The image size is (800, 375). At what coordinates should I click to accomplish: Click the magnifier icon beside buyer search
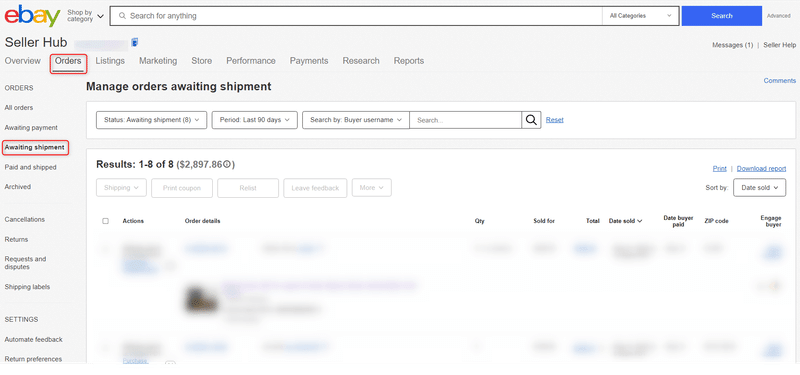pyautogui.click(x=531, y=120)
